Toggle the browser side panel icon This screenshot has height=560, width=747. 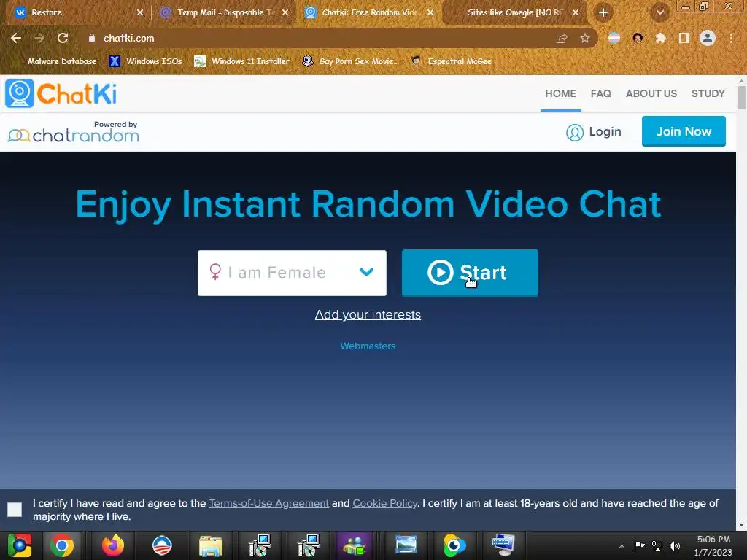[684, 38]
